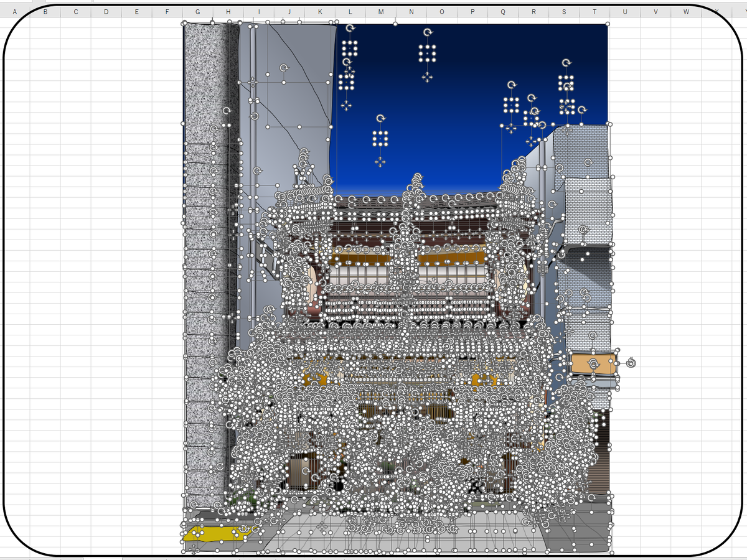
Task: Select column Q header
Action: coord(502,11)
